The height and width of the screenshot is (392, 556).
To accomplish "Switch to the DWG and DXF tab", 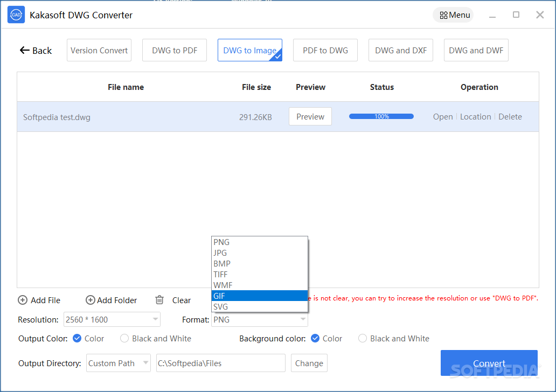I will coord(401,50).
